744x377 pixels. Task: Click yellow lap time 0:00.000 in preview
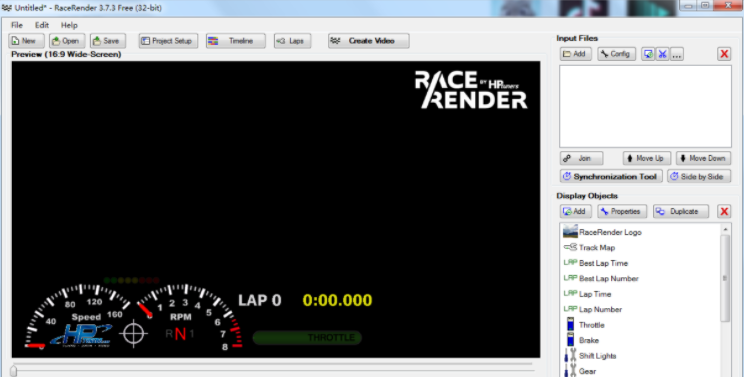tap(337, 301)
